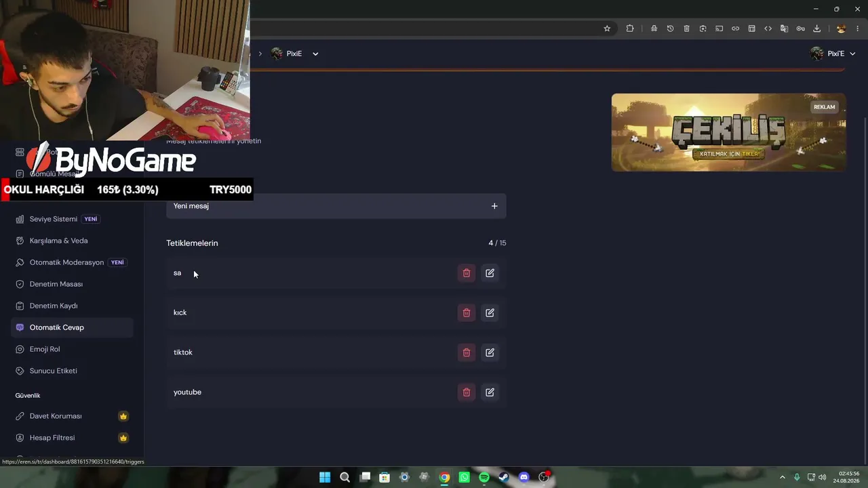The image size is (868, 488).
Task: Open Spotify from the taskbar
Action: click(484, 477)
